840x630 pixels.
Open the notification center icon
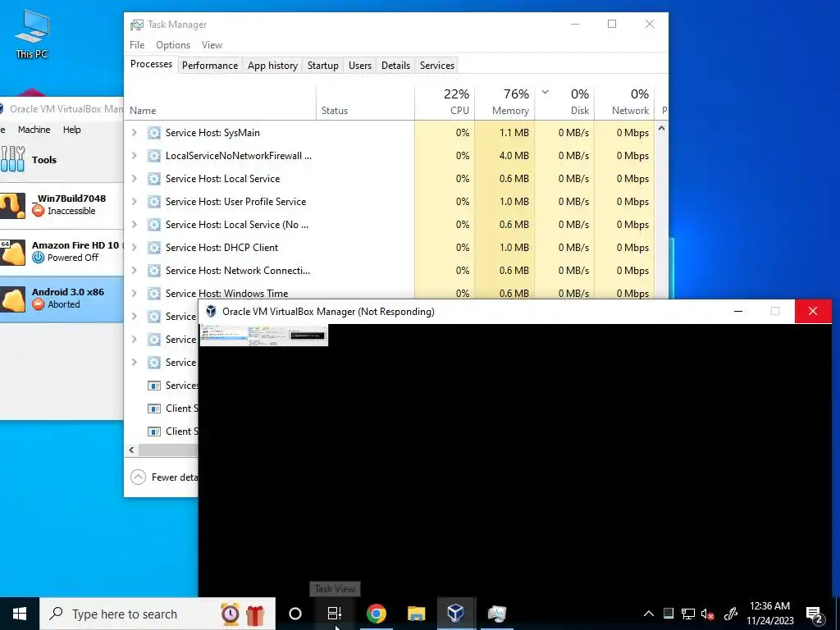coord(815,614)
